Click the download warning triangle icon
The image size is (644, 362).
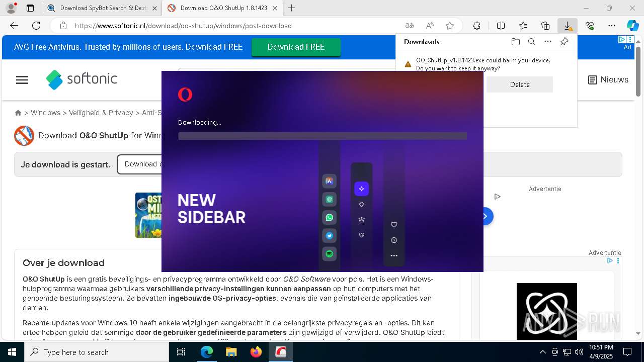(x=408, y=64)
